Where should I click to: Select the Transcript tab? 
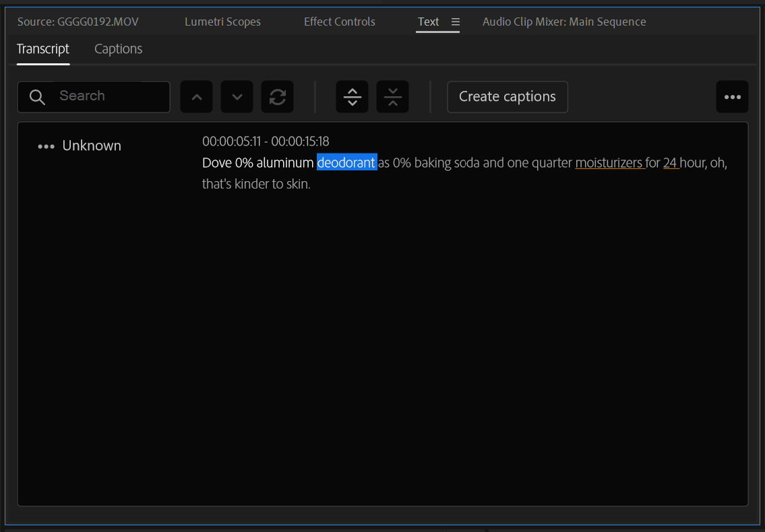click(43, 48)
